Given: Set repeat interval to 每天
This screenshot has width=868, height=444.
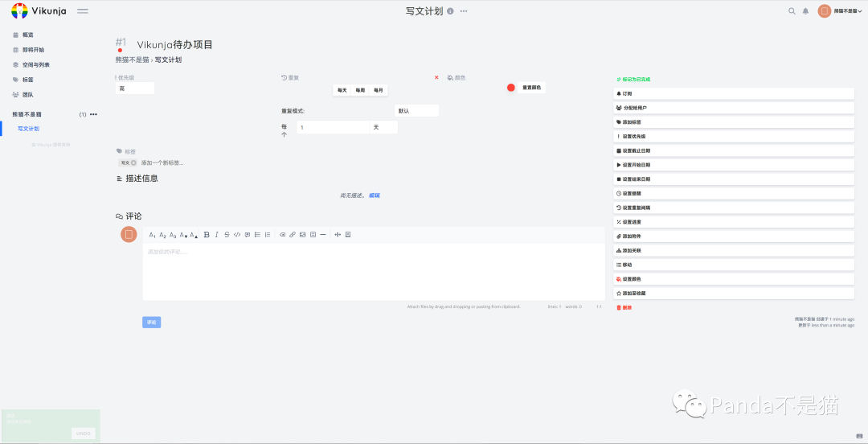Looking at the screenshot, I should point(342,90).
